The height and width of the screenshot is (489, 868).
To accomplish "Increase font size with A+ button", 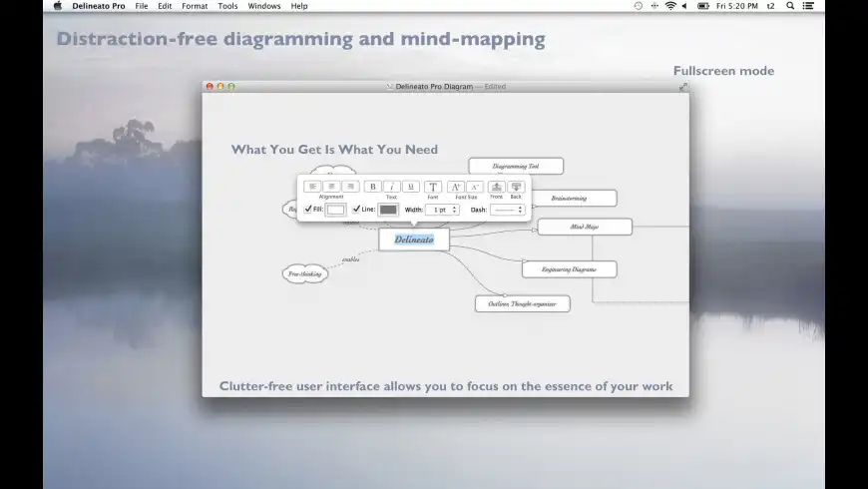I will [x=456, y=187].
